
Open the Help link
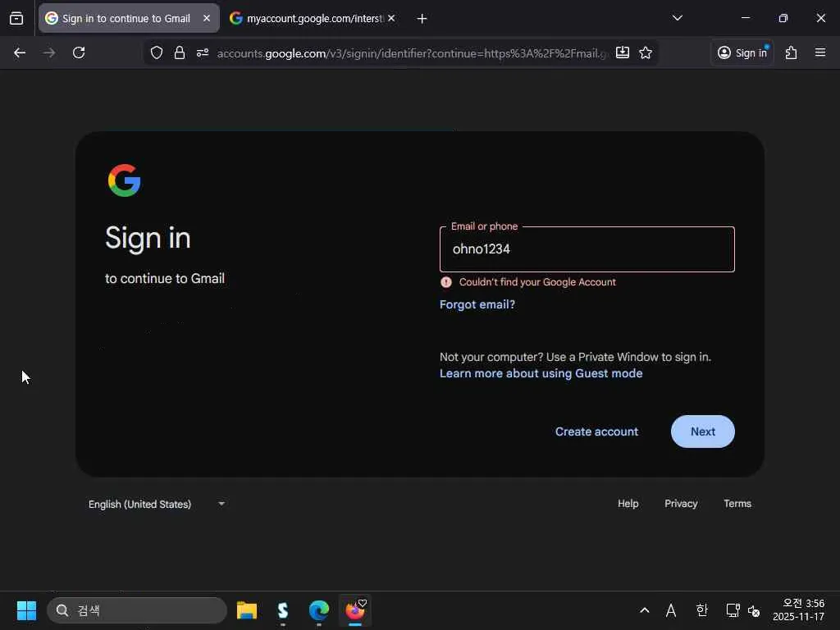click(628, 504)
